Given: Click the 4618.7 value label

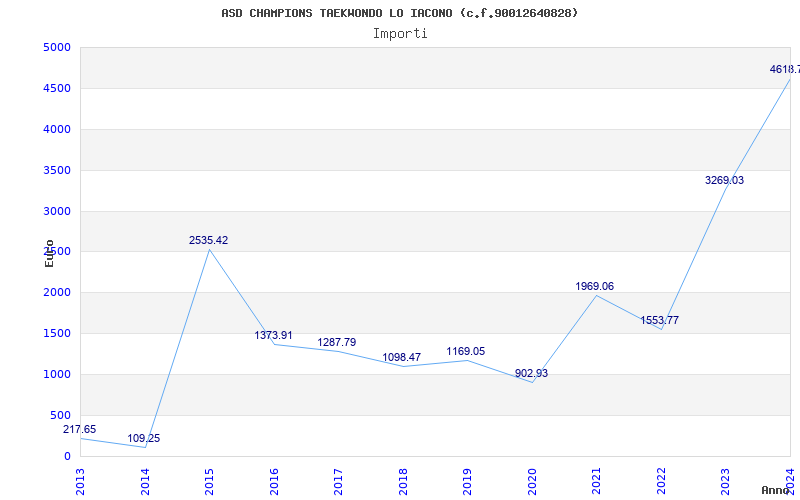Looking at the screenshot, I should click(785, 69).
